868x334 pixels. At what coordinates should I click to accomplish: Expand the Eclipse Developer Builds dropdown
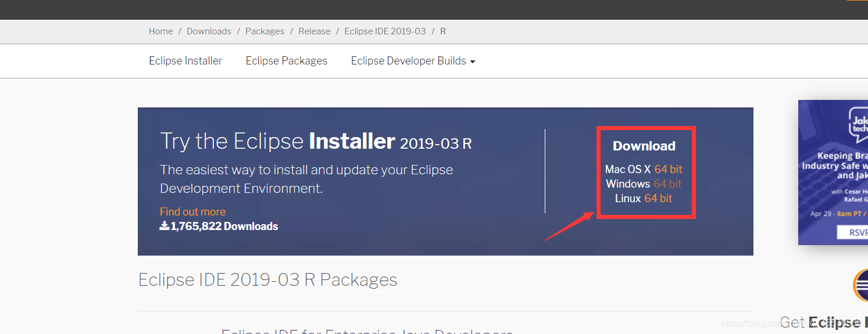coord(413,61)
